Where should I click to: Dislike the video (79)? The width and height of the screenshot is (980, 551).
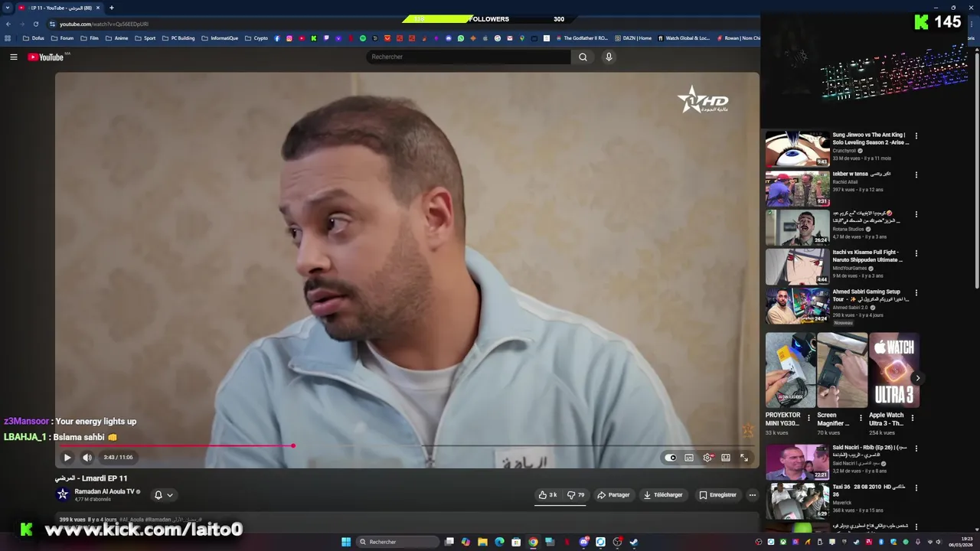[576, 495]
